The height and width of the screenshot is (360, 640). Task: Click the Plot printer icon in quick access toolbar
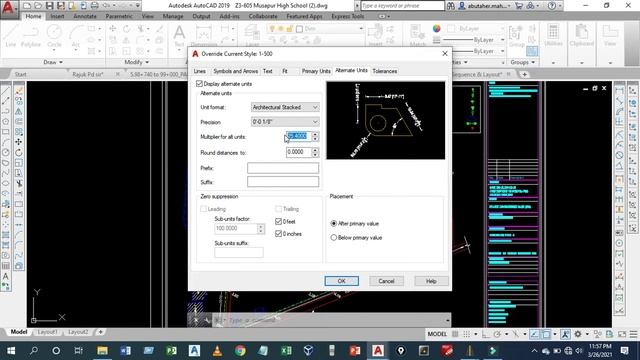[95, 6]
